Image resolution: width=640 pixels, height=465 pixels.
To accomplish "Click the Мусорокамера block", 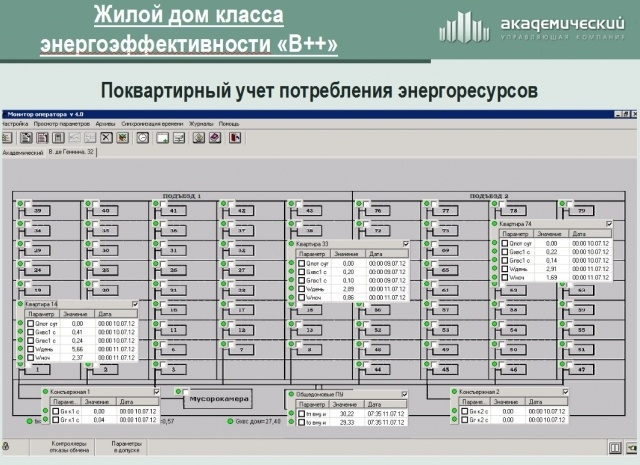I will (x=219, y=399).
